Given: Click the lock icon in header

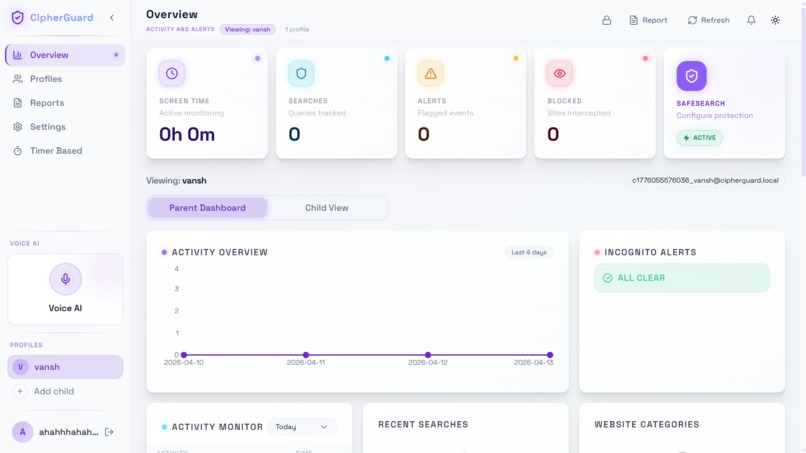Looking at the screenshot, I should tap(607, 20).
